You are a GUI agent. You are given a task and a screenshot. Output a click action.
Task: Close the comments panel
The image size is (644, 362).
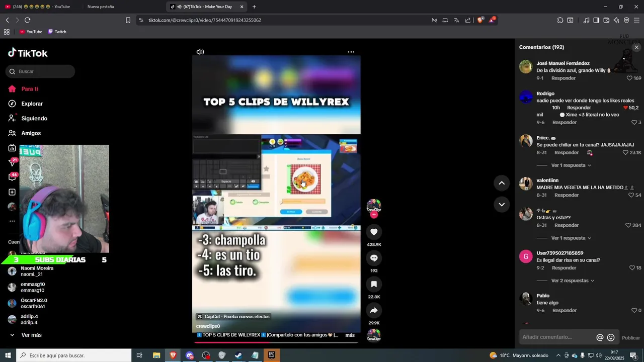coord(636,47)
